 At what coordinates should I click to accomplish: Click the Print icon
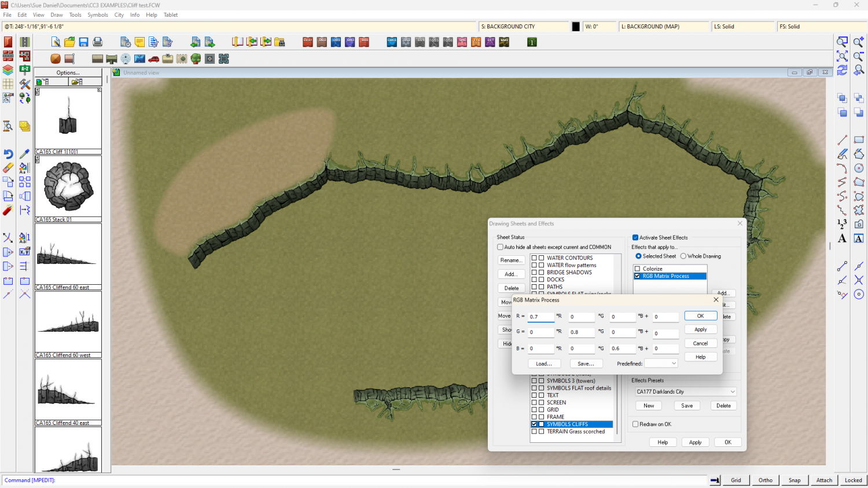click(97, 42)
